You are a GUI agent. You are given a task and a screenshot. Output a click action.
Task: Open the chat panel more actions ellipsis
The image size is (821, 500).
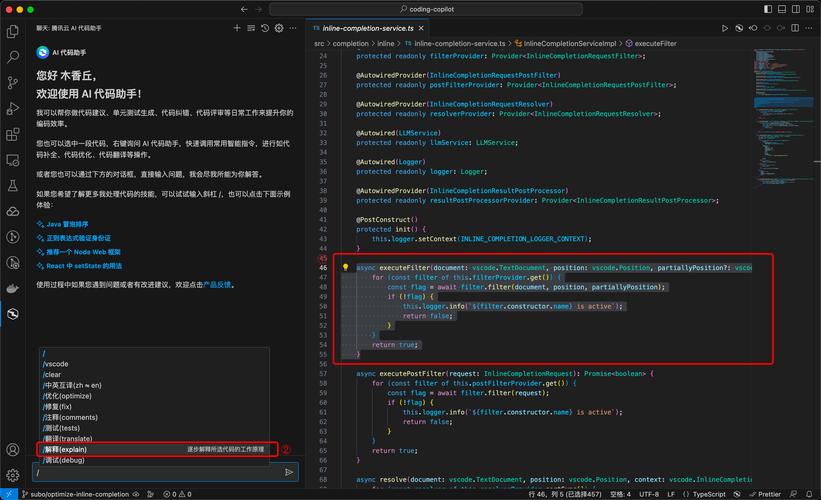click(293, 28)
